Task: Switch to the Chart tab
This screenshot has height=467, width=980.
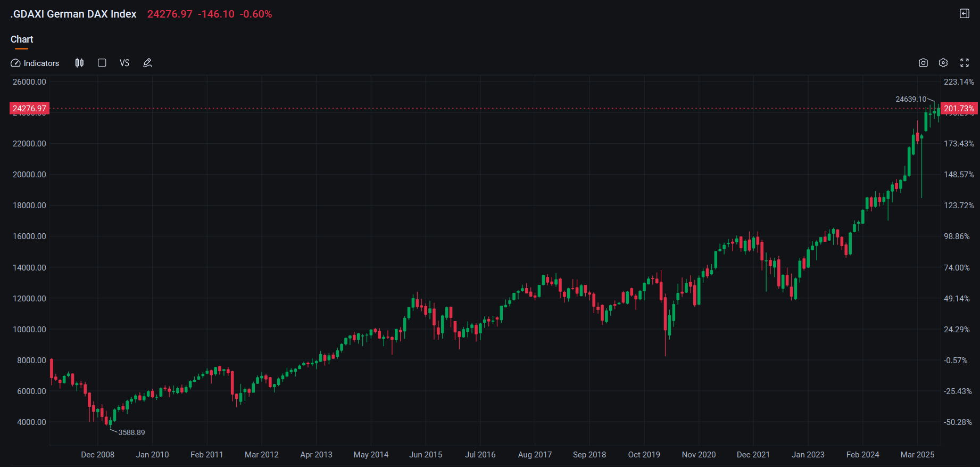Action: 22,39
